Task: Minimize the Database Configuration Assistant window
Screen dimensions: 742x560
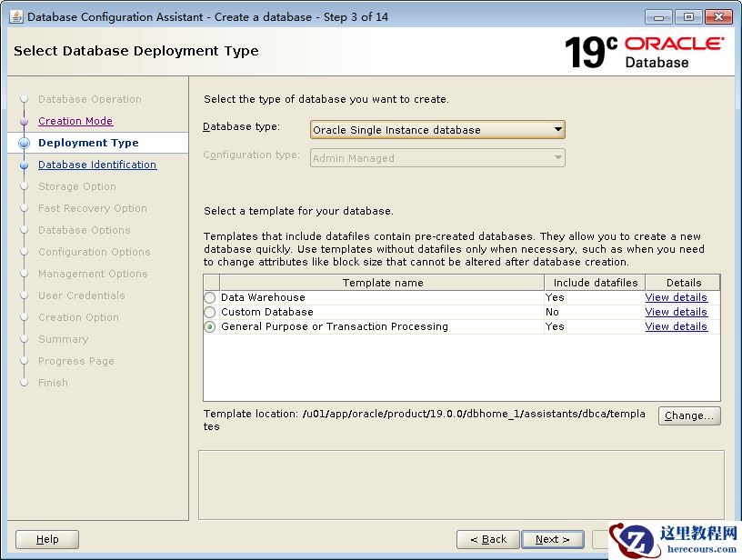Action: pos(658,17)
